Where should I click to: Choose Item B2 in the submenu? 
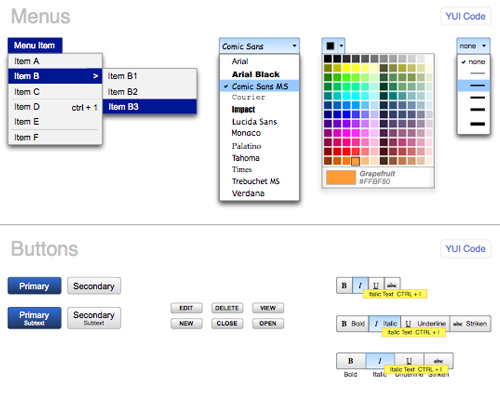[150, 92]
